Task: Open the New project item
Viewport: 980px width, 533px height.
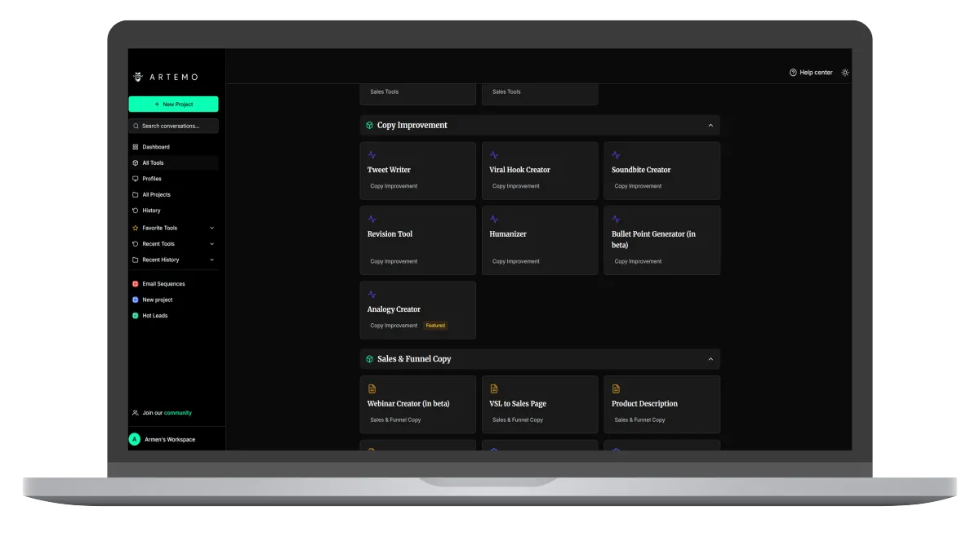Action: (x=173, y=300)
